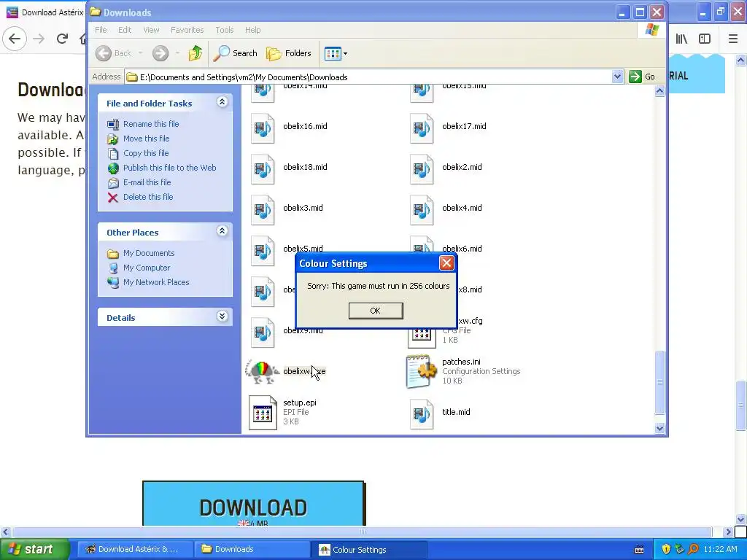This screenshot has width=747, height=560.
Task: Open the Tools menu in Downloads
Action: (x=225, y=30)
